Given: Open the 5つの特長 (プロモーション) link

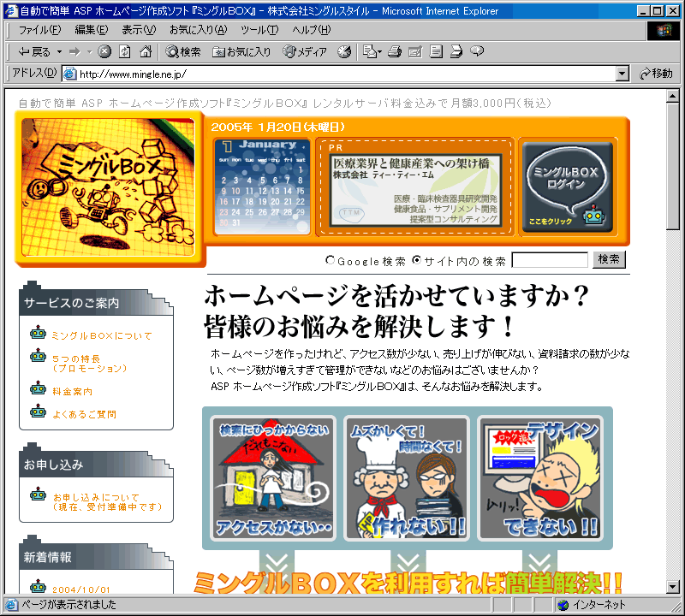Looking at the screenshot, I should [90, 364].
